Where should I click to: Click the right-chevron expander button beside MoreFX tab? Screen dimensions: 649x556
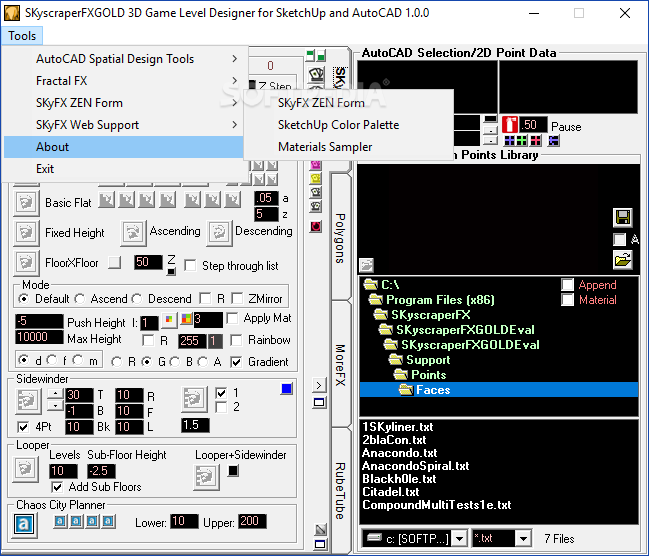(x=319, y=385)
